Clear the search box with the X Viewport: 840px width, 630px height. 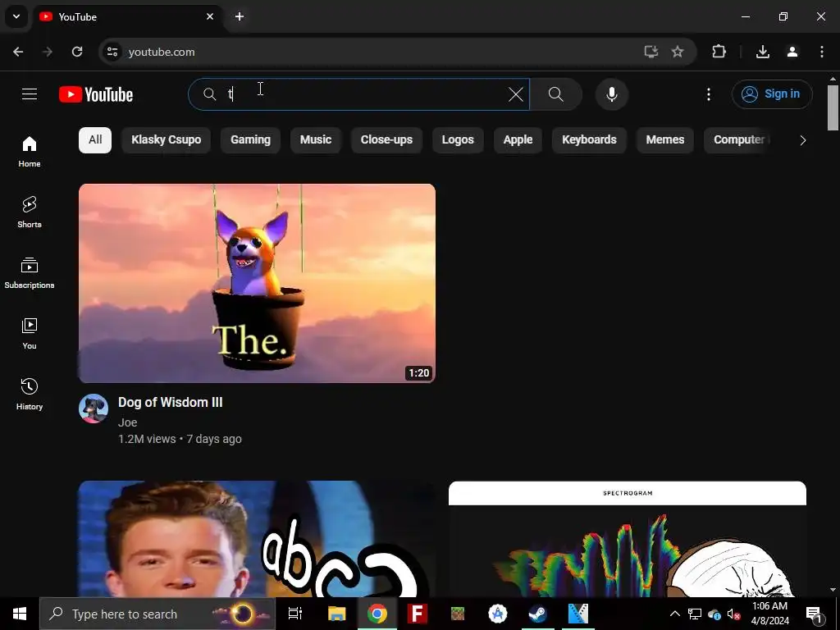515,94
